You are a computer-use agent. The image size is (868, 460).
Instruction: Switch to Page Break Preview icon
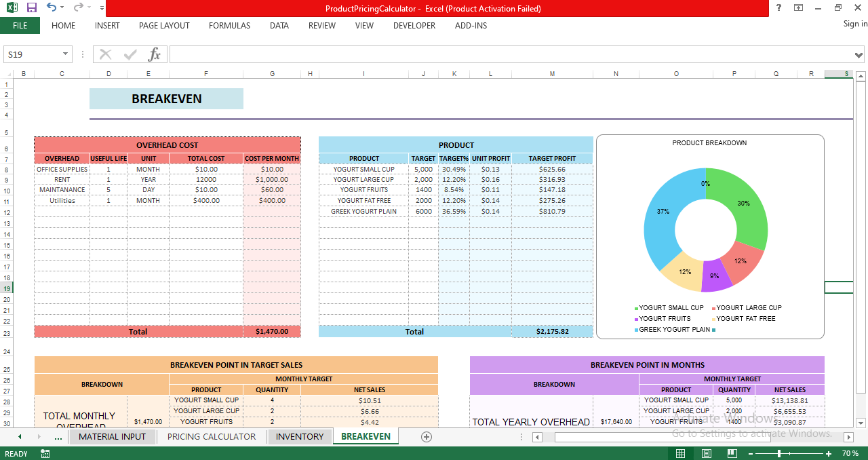coord(732,453)
